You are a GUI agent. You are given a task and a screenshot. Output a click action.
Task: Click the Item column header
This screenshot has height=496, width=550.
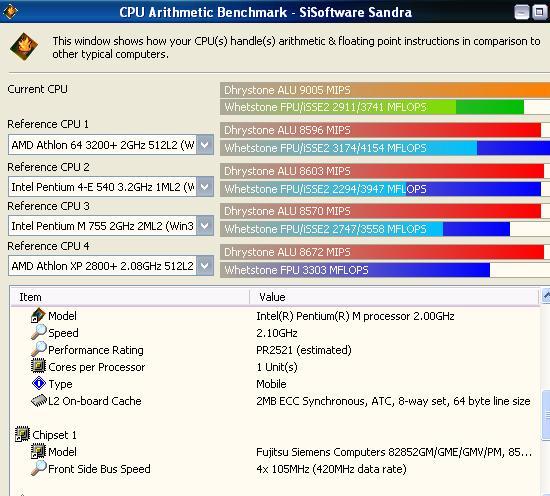coord(130,297)
